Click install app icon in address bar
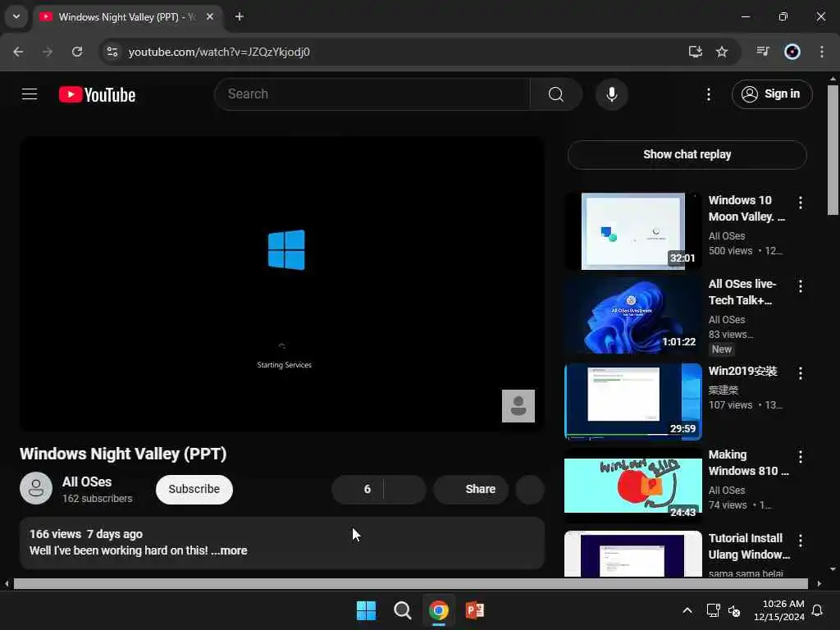 (695, 52)
